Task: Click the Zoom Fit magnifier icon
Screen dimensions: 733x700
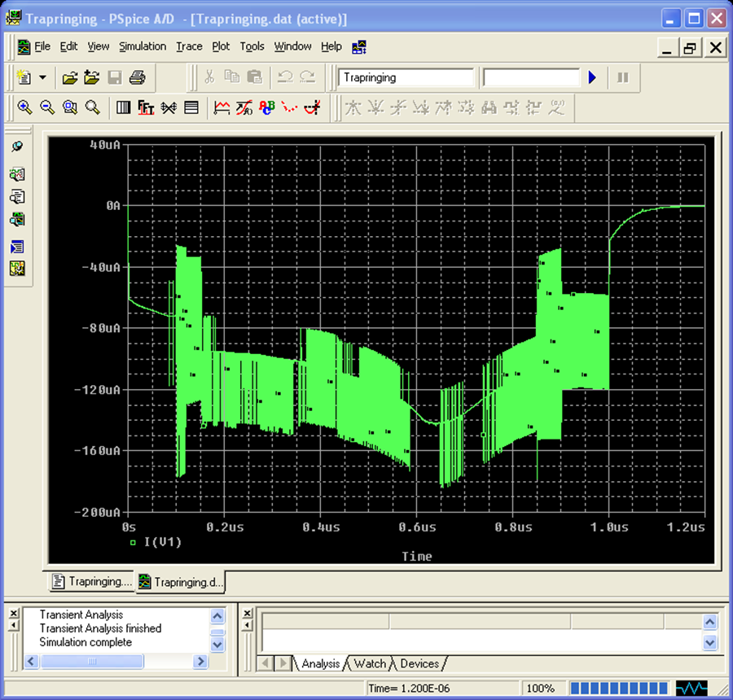Action: point(93,108)
